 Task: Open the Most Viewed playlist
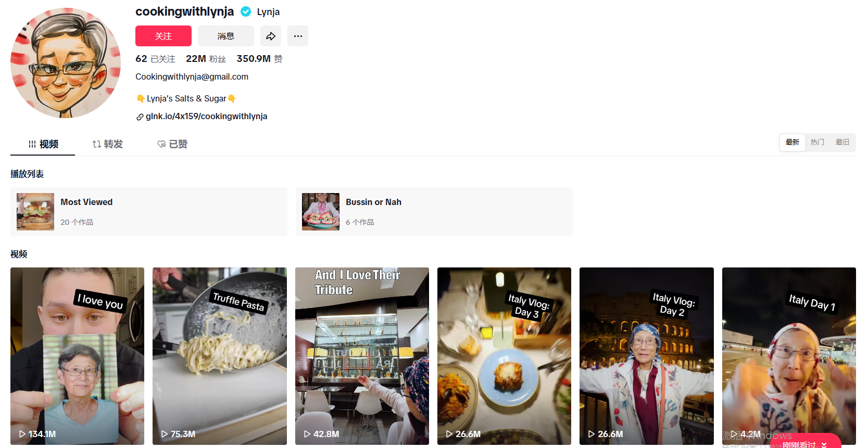(149, 212)
